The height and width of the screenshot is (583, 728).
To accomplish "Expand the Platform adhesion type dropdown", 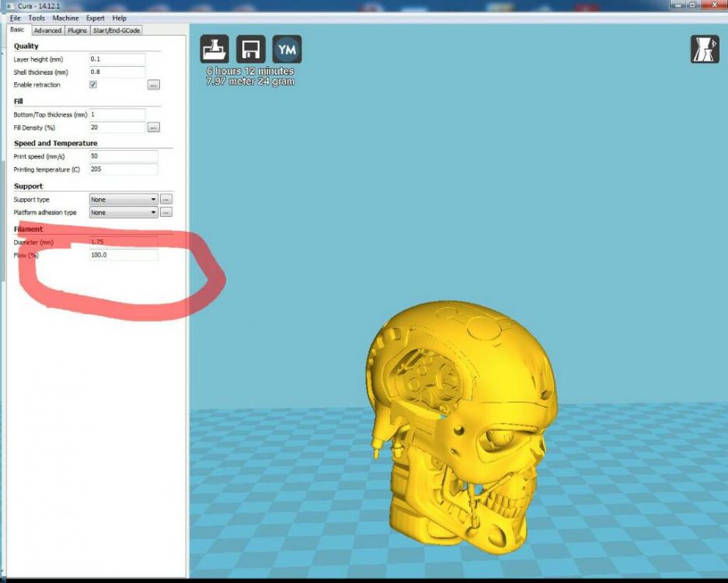I will click(123, 212).
